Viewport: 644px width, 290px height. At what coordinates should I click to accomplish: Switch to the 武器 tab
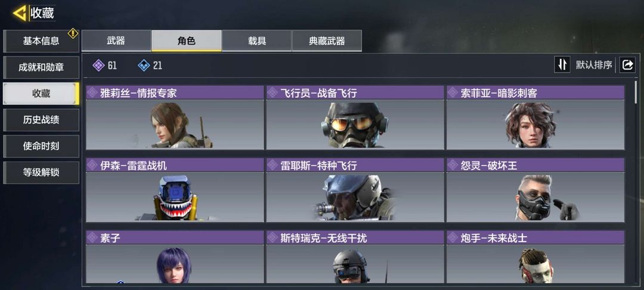(116, 41)
